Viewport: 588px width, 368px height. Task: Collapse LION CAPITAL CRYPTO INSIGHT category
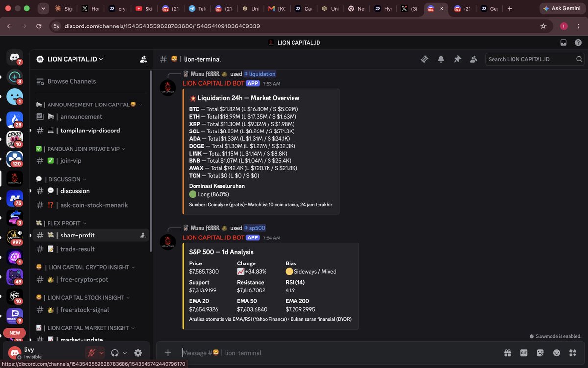tap(86, 267)
